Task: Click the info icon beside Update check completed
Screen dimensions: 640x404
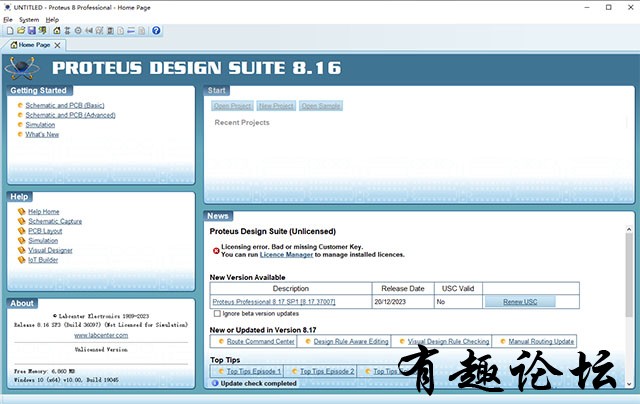Action: pos(215,383)
